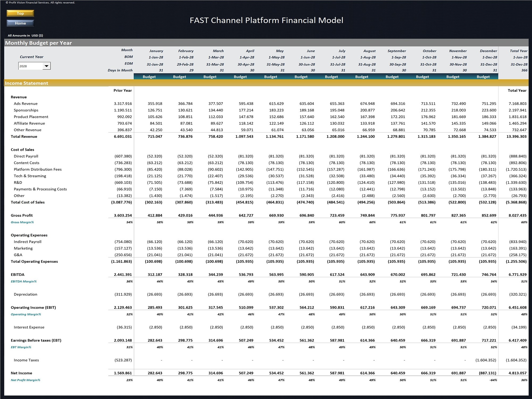Click the All Amounts in USD label
The image size is (532, 399).
coord(26,35)
